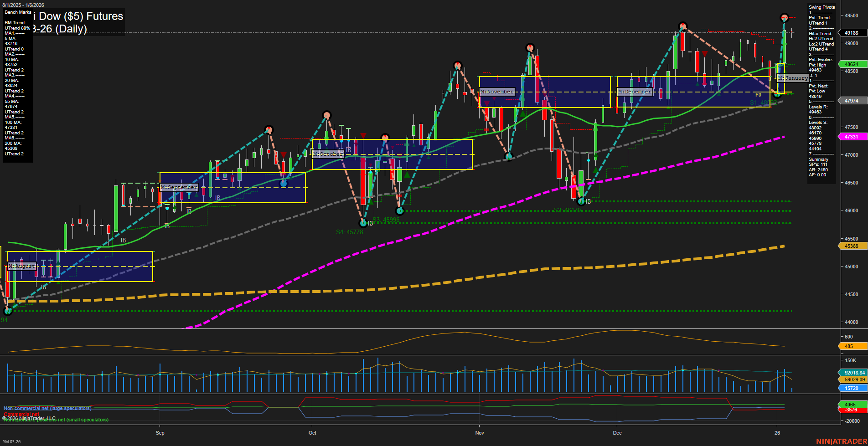Screen dimensions: 868x446
Task: Select the 92018.84 indicator value tag
Action: tap(854, 372)
